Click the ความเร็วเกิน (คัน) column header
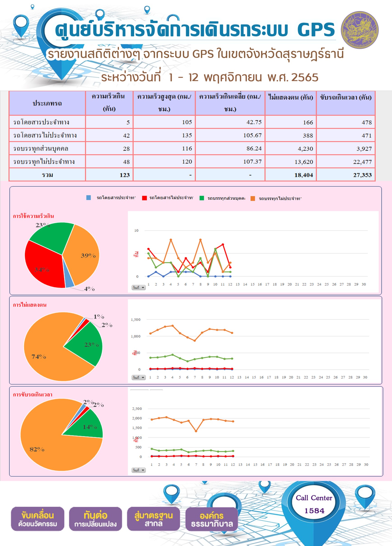Viewport: 392px width, 546px height. tap(109, 103)
